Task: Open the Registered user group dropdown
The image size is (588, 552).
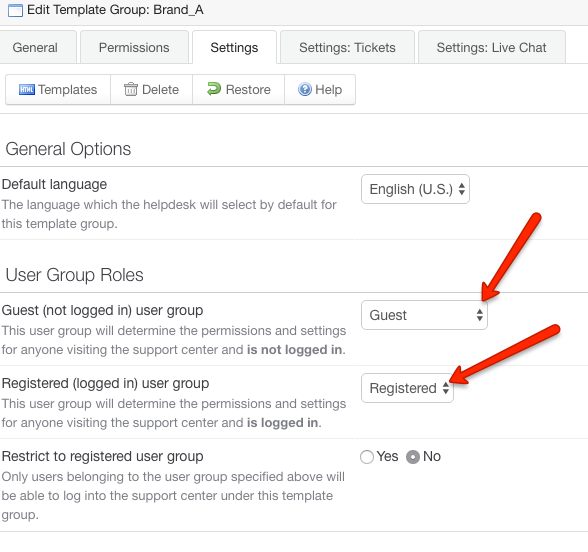Action: [x=407, y=388]
